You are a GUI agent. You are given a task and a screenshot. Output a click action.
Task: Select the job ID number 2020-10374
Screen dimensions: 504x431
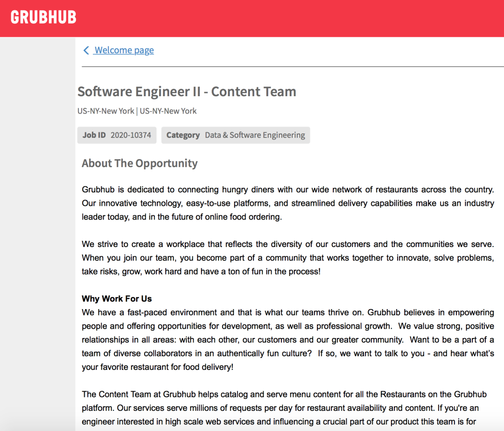[131, 135]
